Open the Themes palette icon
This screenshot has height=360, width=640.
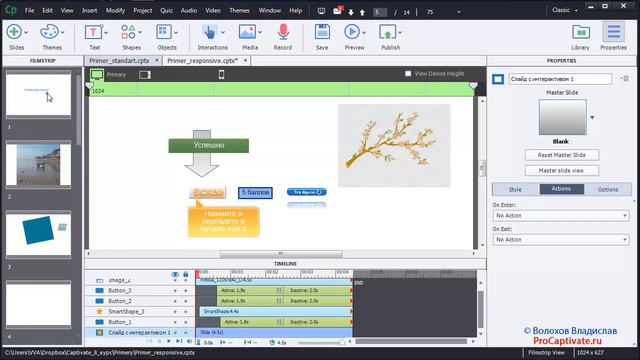(50, 32)
